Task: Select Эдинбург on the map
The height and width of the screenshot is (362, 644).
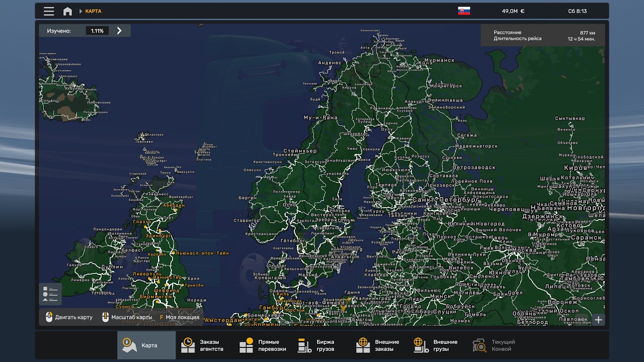Action: click(158, 236)
